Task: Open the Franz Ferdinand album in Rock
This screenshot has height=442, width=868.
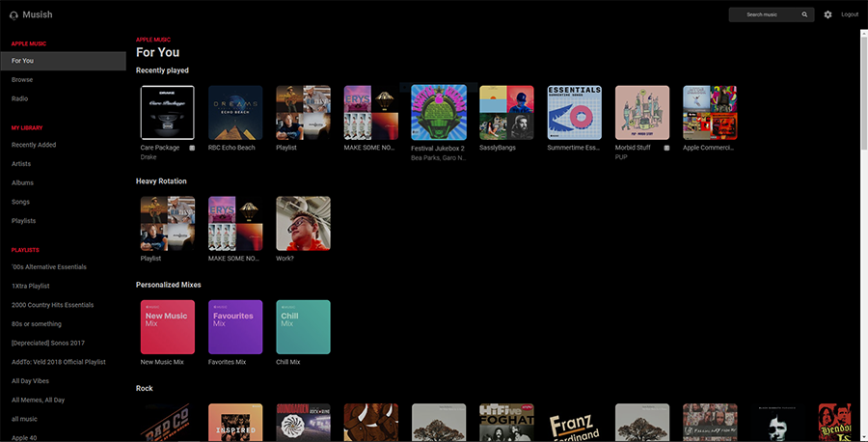Action: tap(574, 423)
